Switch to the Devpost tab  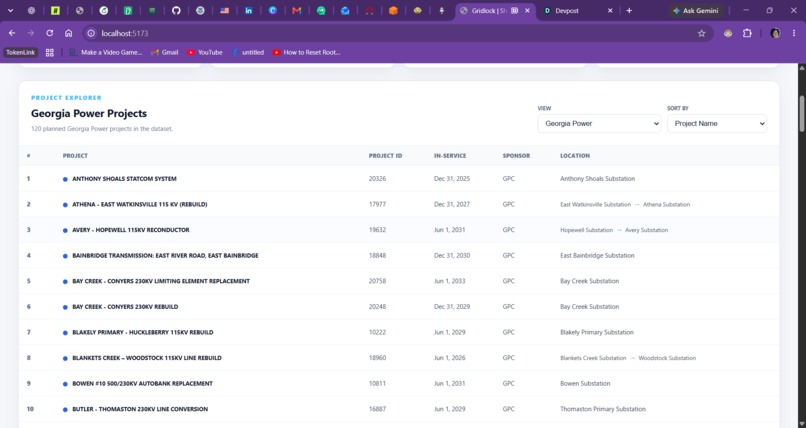pyautogui.click(x=578, y=10)
